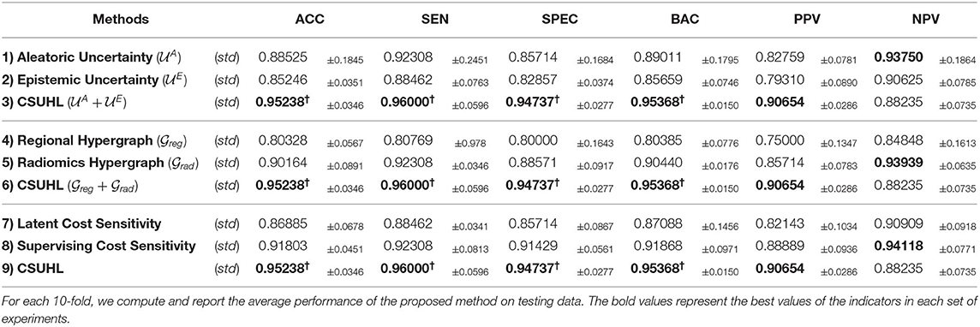The width and height of the screenshot is (980, 327).
Task: Click ACC value 0.88525 for Aleatoric Uncertainty
Action: 280,56
